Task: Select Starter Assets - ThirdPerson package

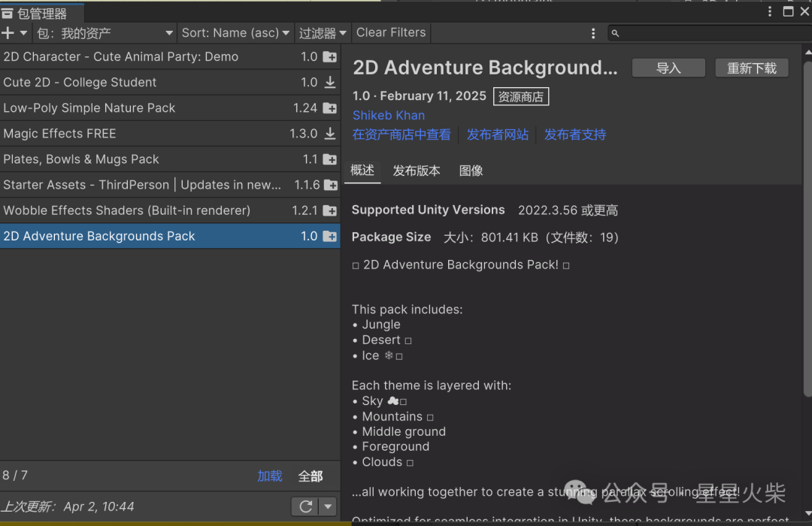Action: pos(170,185)
